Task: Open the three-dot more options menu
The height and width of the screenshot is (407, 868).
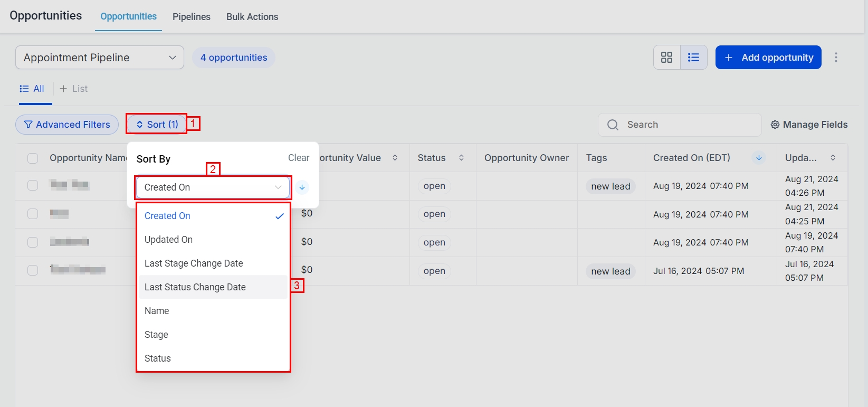Action: 836,58
